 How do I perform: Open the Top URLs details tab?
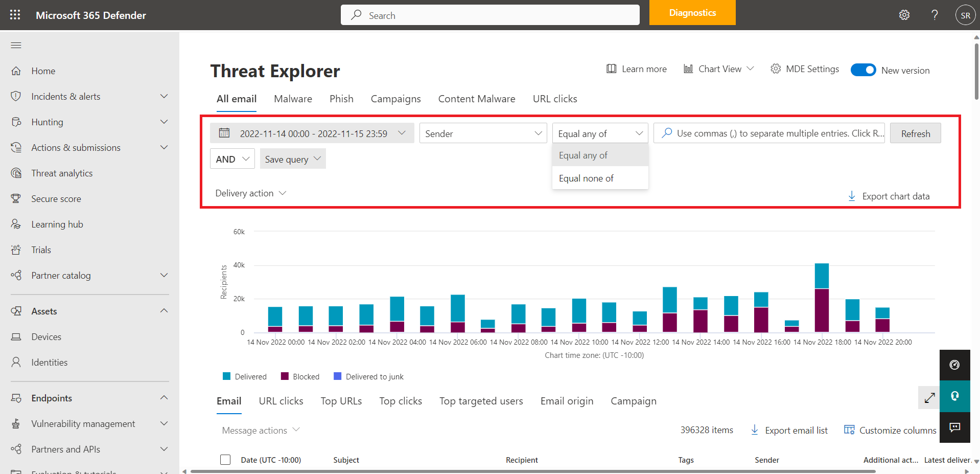(341, 401)
